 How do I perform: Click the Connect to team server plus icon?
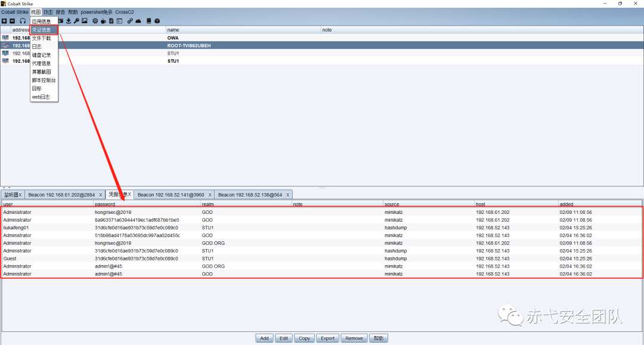click(x=4, y=21)
